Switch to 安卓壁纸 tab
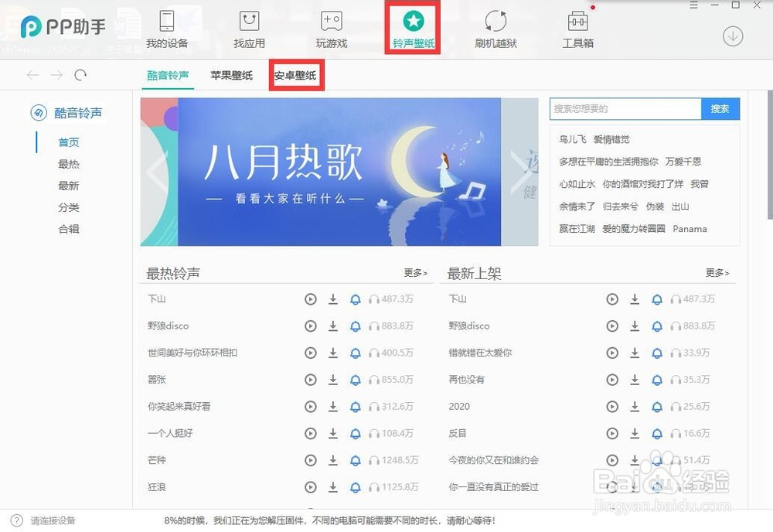Screen dimensions: 773x532 pos(295,76)
